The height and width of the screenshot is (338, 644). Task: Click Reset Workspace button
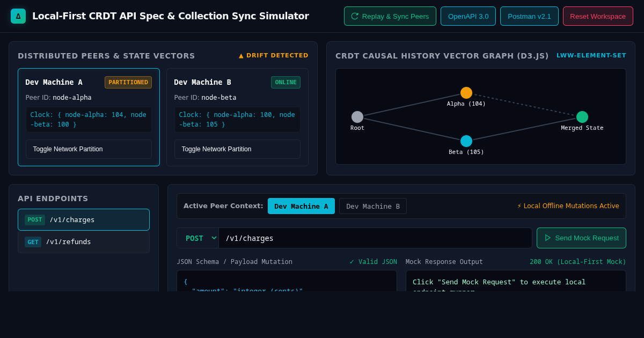pos(598,16)
